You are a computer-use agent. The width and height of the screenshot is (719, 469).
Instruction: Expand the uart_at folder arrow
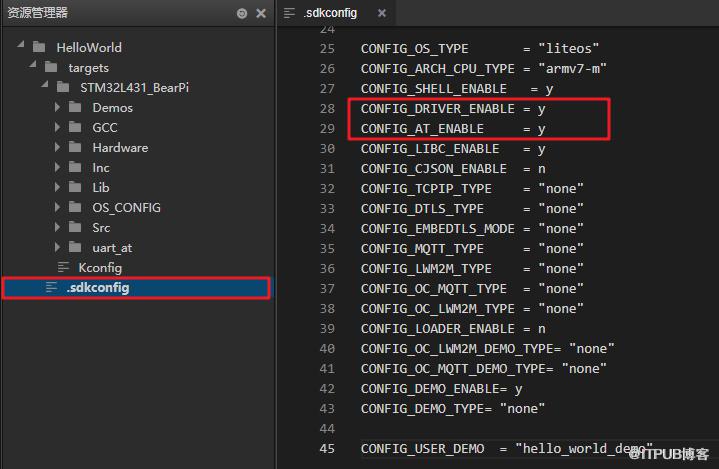coord(57,247)
